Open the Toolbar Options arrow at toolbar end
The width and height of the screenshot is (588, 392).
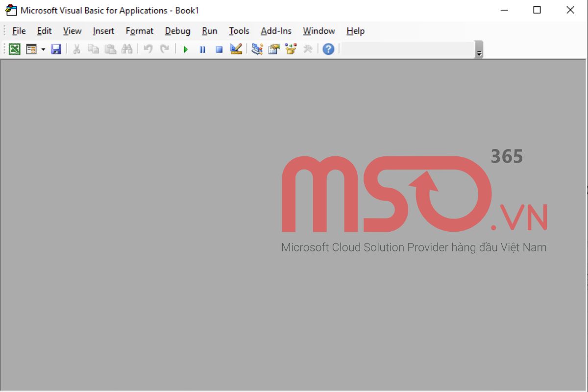point(479,49)
